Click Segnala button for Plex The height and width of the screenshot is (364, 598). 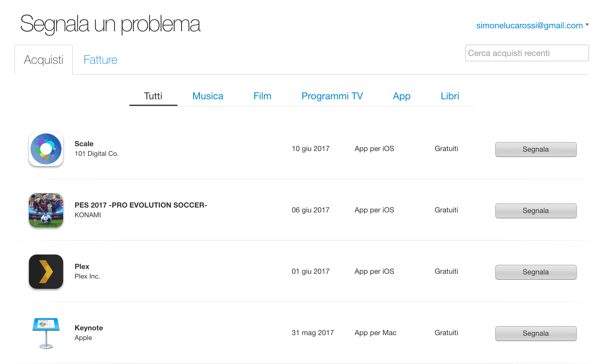tap(536, 272)
